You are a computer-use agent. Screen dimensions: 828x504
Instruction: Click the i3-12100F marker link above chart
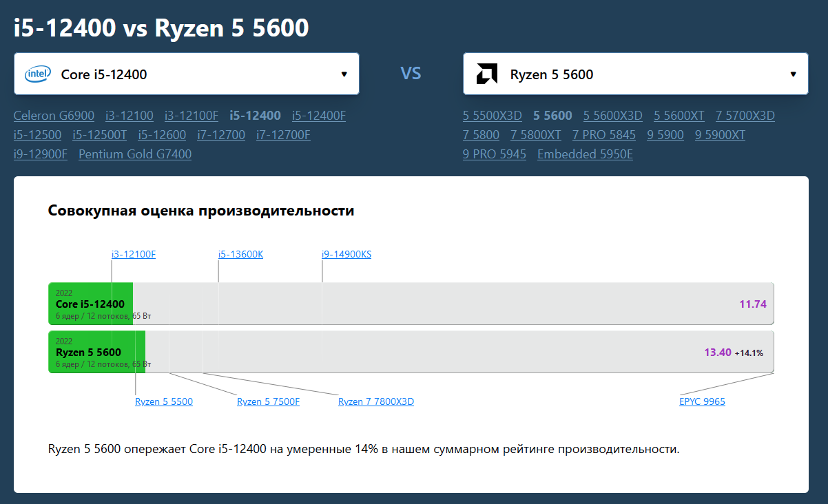pyautogui.click(x=134, y=254)
